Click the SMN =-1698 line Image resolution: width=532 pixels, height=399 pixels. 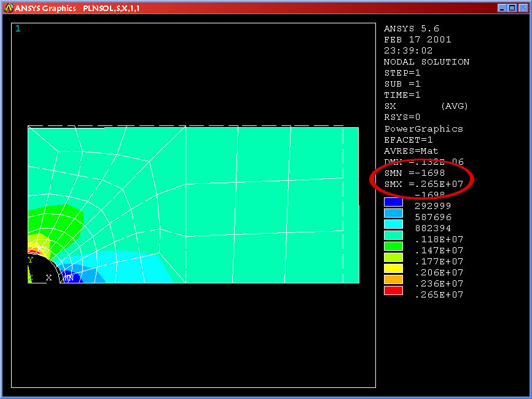(x=414, y=173)
